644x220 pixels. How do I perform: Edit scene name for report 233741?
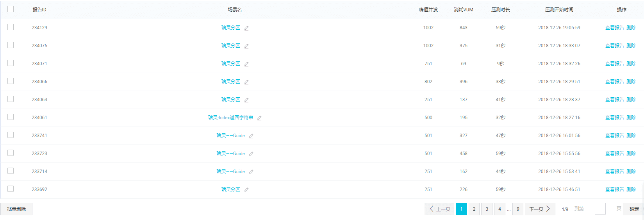coord(251,136)
